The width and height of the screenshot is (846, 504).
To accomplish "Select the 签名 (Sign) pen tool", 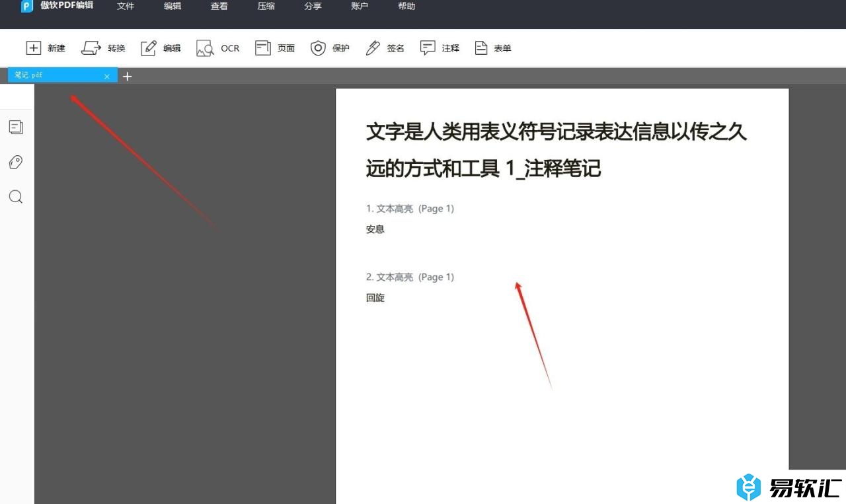I will click(x=385, y=48).
